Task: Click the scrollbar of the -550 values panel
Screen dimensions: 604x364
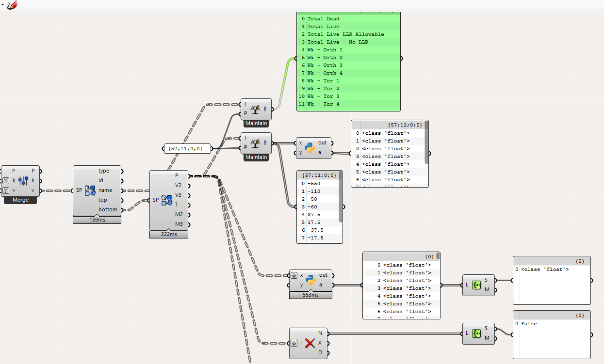Action: (341, 196)
